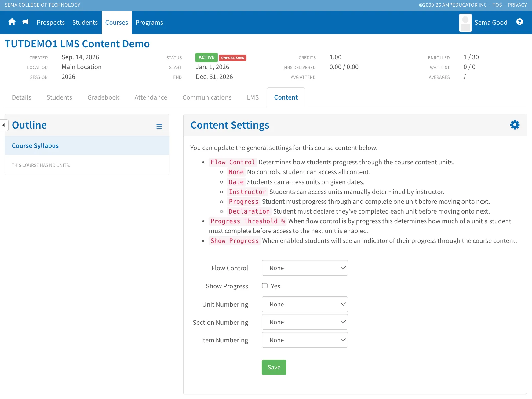The width and height of the screenshot is (532, 399).
Task: Click the Outline heading
Action: [x=29, y=125]
